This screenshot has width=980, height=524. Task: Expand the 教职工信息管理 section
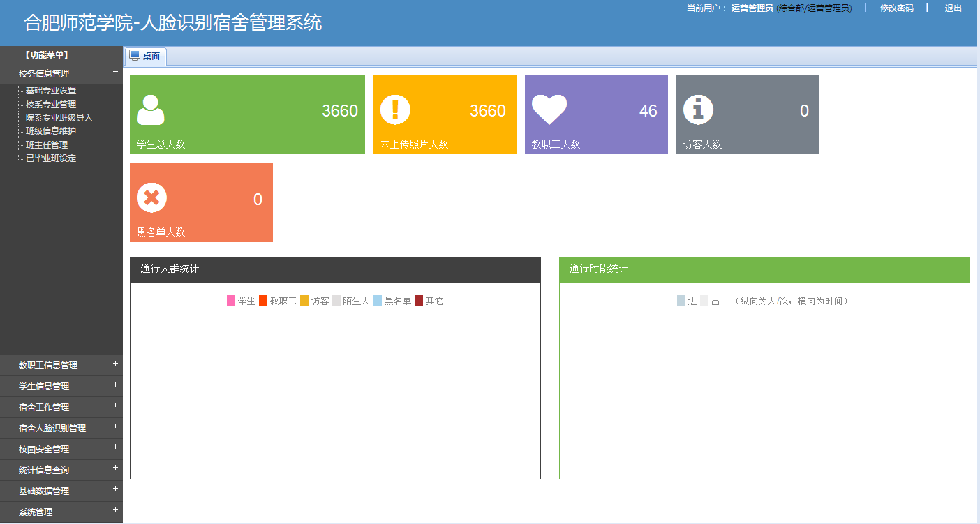coord(115,364)
